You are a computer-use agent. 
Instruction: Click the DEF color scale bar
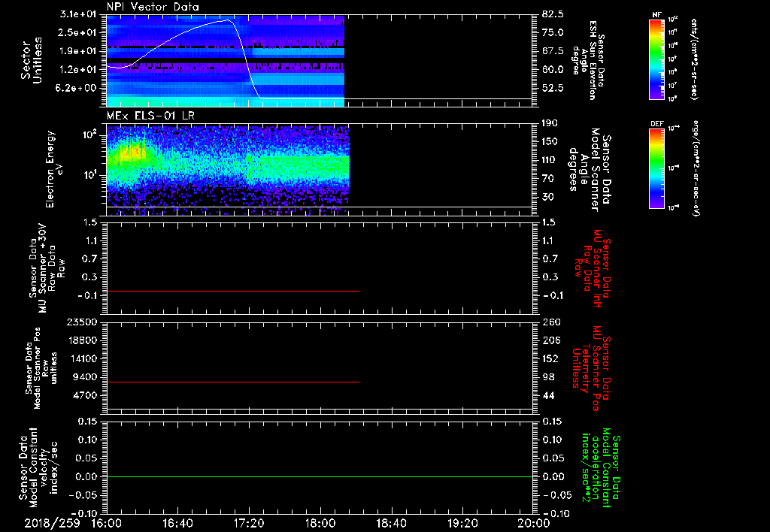pyautogui.click(x=656, y=168)
